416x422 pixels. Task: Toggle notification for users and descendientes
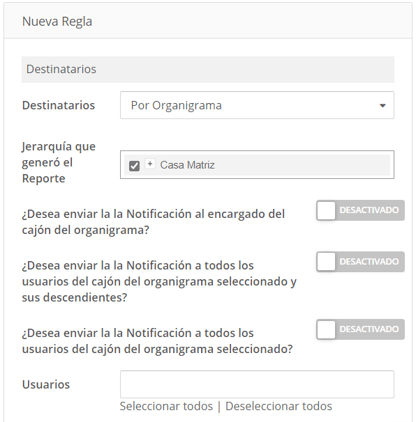360,262
